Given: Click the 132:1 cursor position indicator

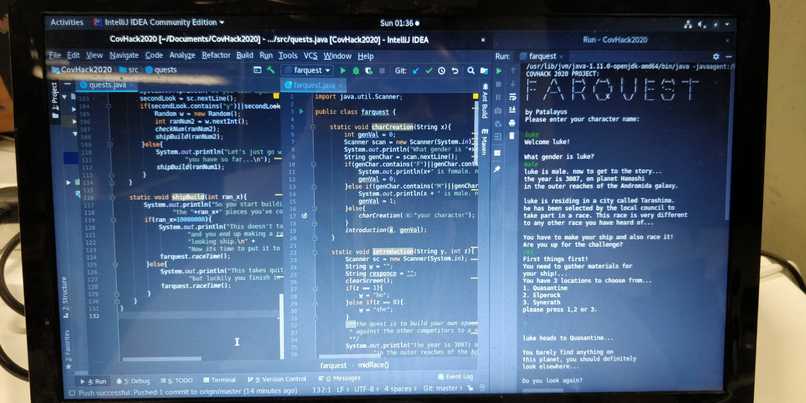Looking at the screenshot, I should pos(323,389).
